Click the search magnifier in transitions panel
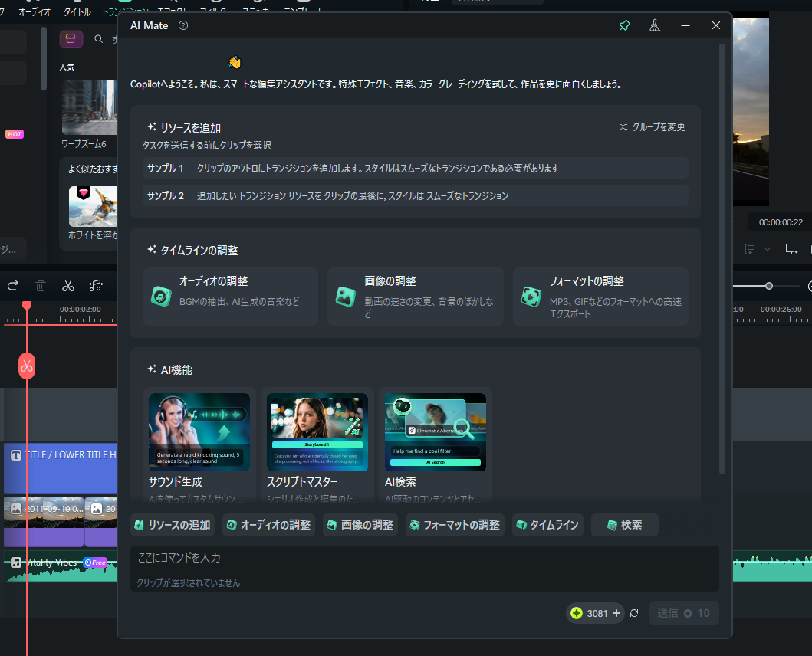812x656 pixels. [98, 39]
